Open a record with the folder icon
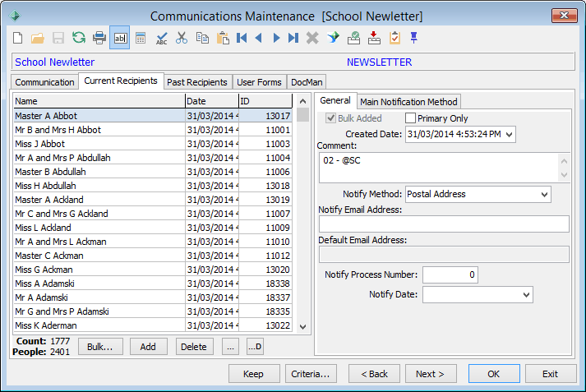586x392 pixels. point(38,38)
